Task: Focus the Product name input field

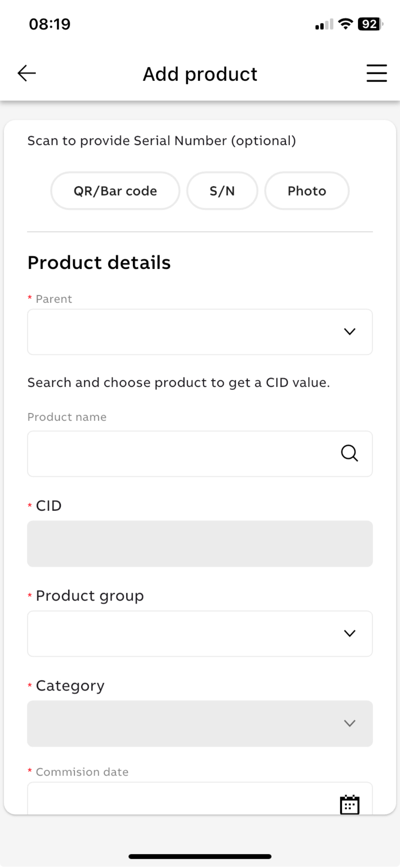Action: click(200, 454)
